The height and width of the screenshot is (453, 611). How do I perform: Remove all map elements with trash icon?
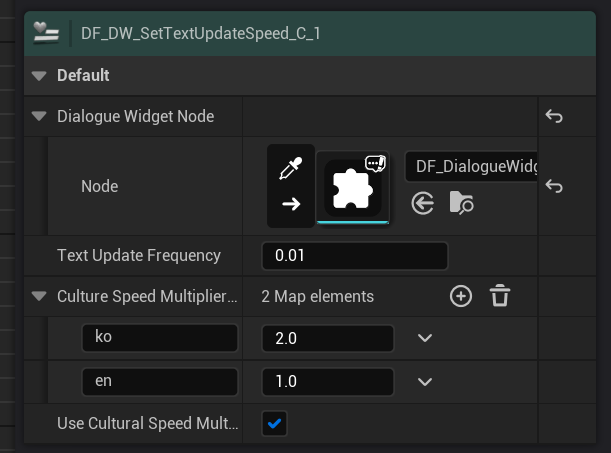coord(500,296)
